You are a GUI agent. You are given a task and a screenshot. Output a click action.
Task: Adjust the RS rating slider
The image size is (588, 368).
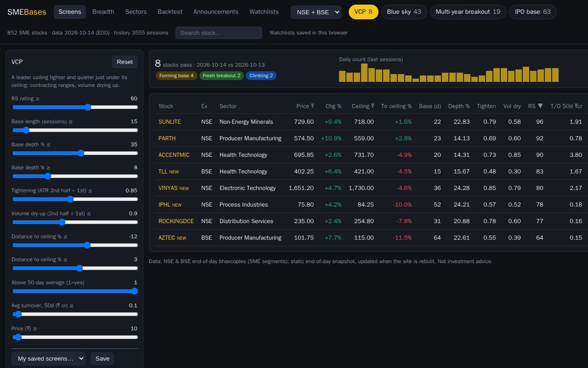(x=75, y=107)
